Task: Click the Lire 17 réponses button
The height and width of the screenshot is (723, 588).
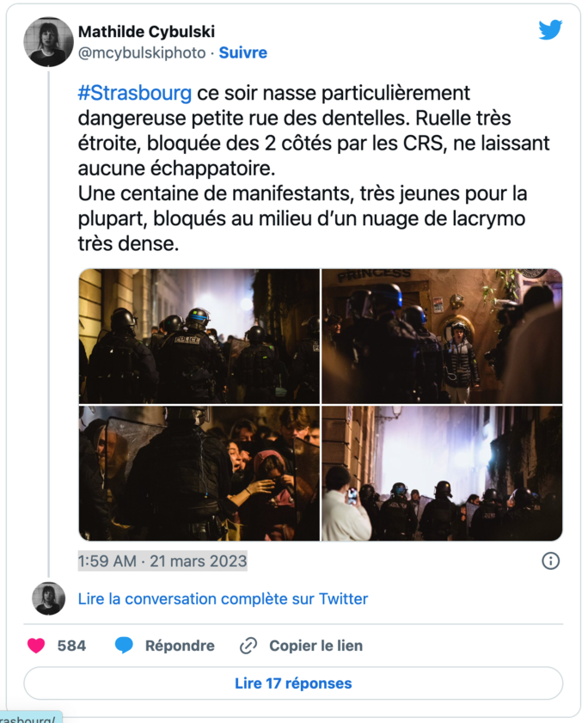Action: (x=293, y=683)
